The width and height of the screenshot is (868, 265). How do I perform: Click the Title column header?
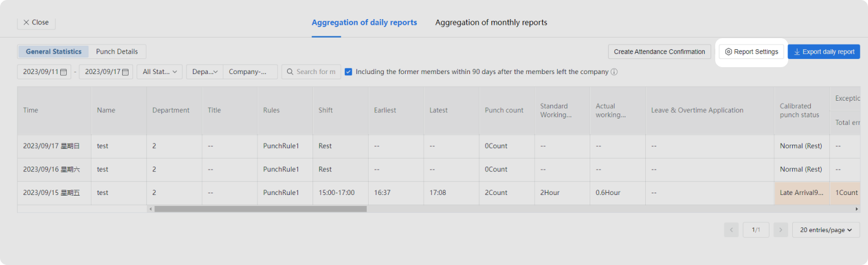point(230,111)
